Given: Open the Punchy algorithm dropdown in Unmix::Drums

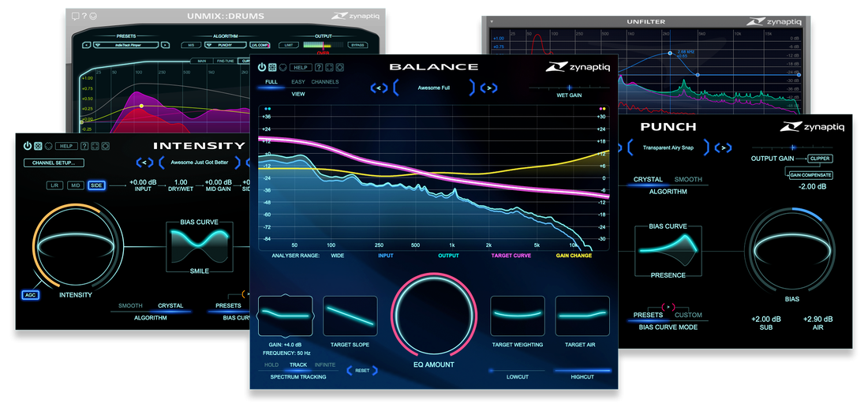Looking at the screenshot, I should [225, 45].
